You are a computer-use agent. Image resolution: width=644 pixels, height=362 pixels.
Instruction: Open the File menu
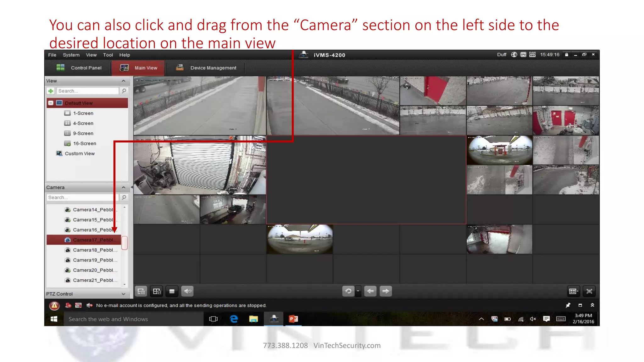[52, 55]
